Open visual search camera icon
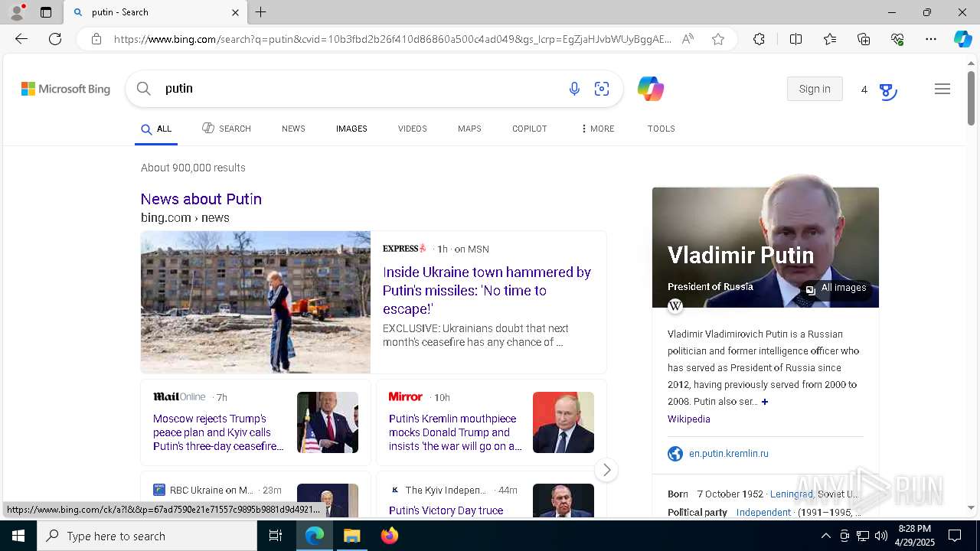The height and width of the screenshot is (551, 980). 602,89
